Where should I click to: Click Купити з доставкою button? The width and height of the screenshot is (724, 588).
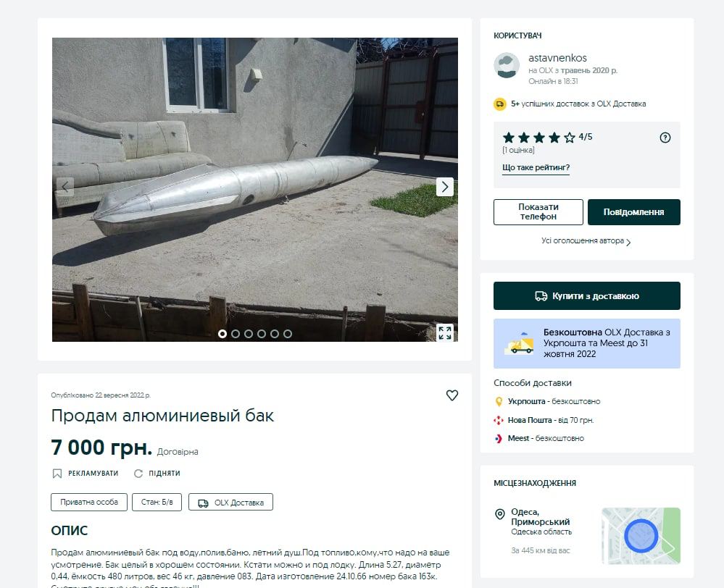[x=586, y=296]
